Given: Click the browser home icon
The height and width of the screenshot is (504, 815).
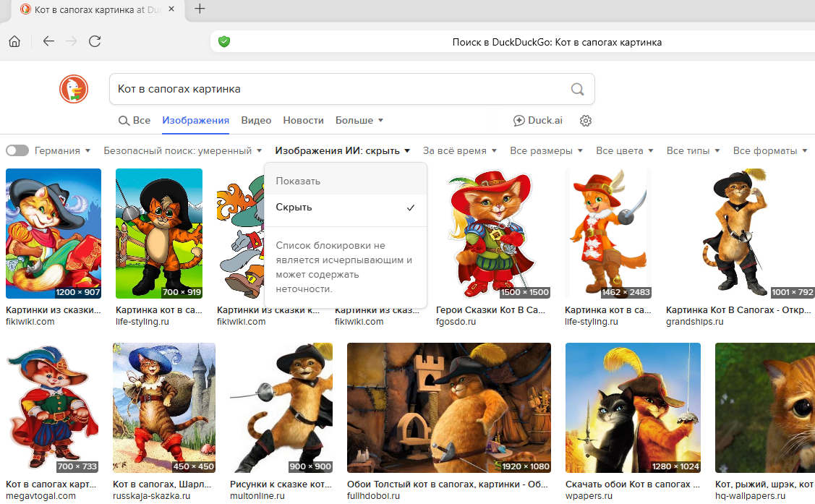Looking at the screenshot, I should click(14, 41).
